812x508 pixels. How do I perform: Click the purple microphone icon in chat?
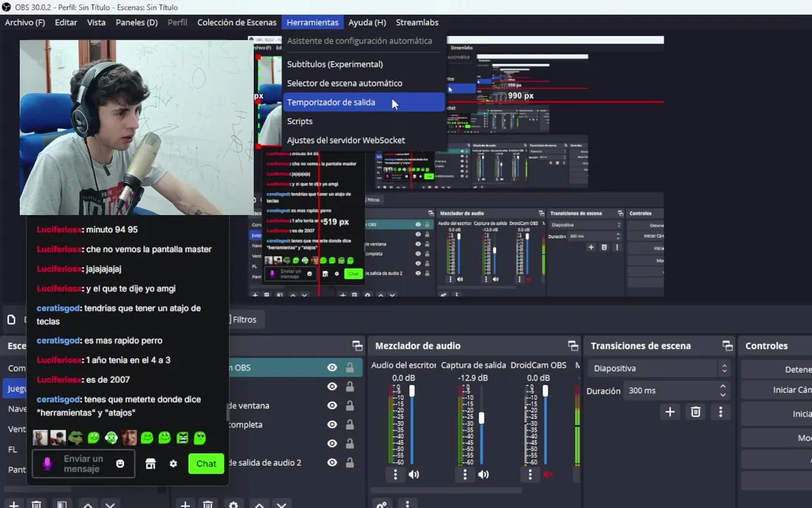47,464
